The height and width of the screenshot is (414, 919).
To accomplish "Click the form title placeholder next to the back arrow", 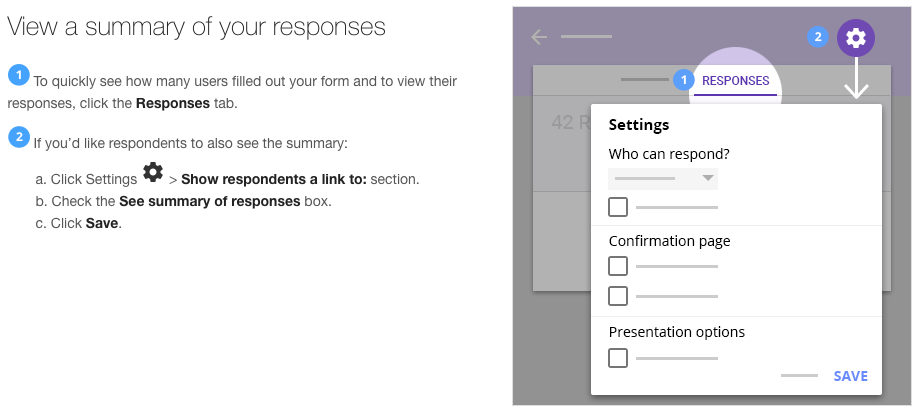I will (586, 36).
